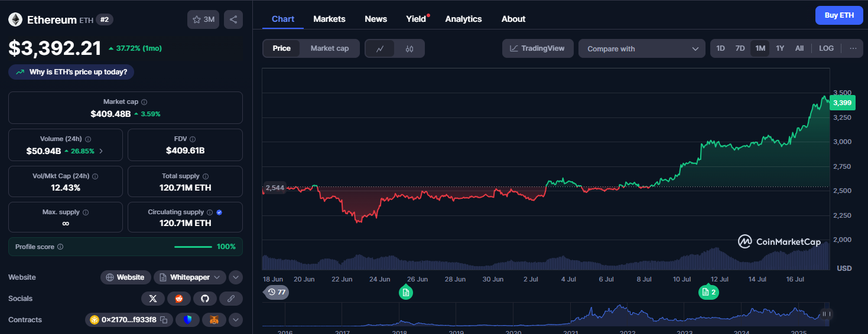Click the Total supply info icon
Screen dimensions: 868x334
[x=205, y=176]
